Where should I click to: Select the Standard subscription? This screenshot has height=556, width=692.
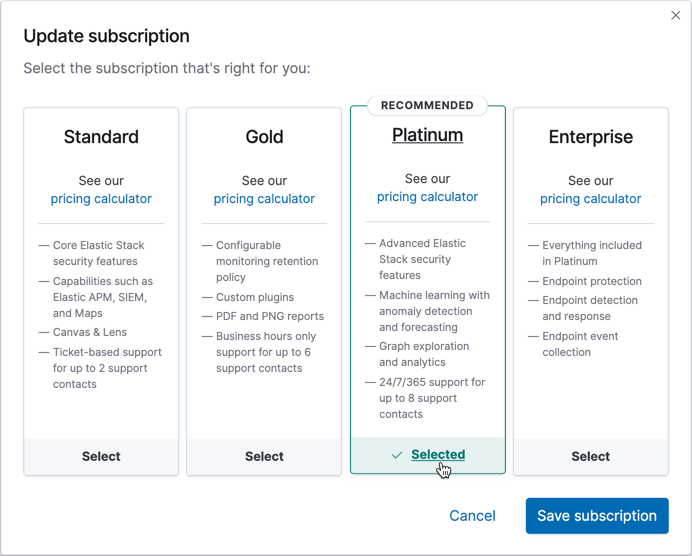[x=101, y=456]
